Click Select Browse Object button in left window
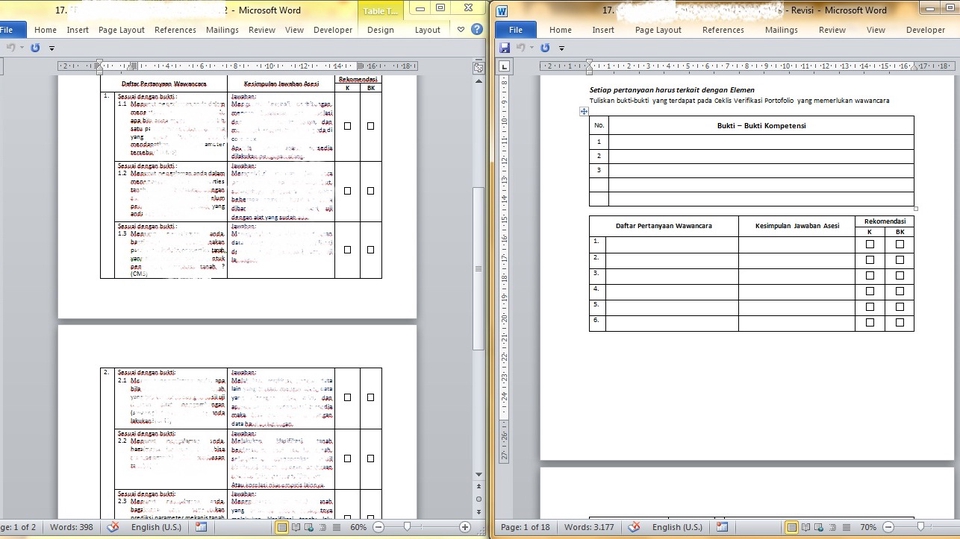This screenshot has height=539, width=960. (x=479, y=499)
